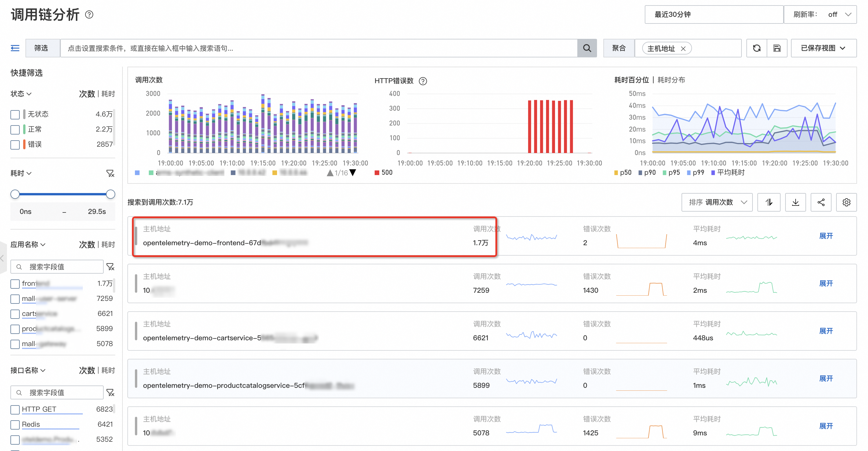Check the productcatalog application checkbox
Screen dimensions: 868x451
15,329
